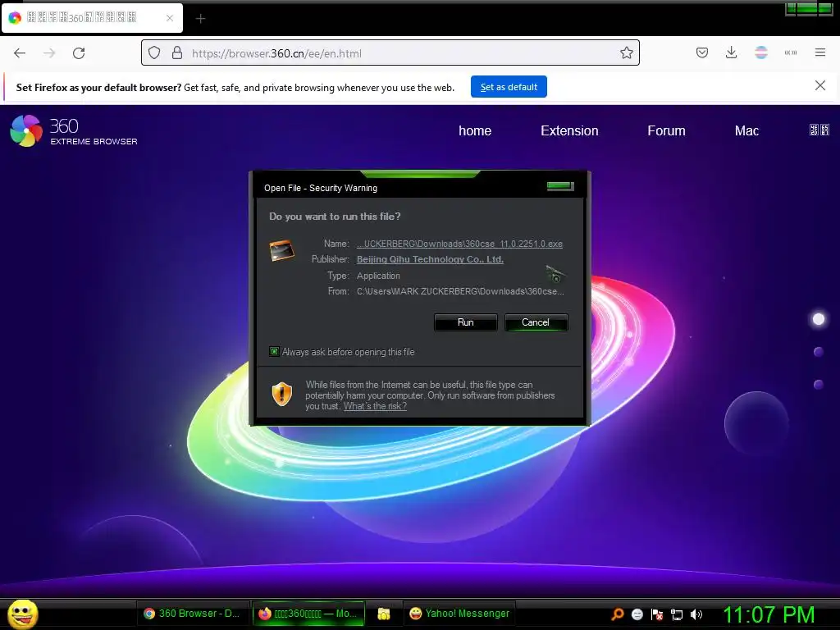This screenshot has height=630, width=840.
Task: Click the 360 Extreme Browser logo
Action: (x=74, y=130)
